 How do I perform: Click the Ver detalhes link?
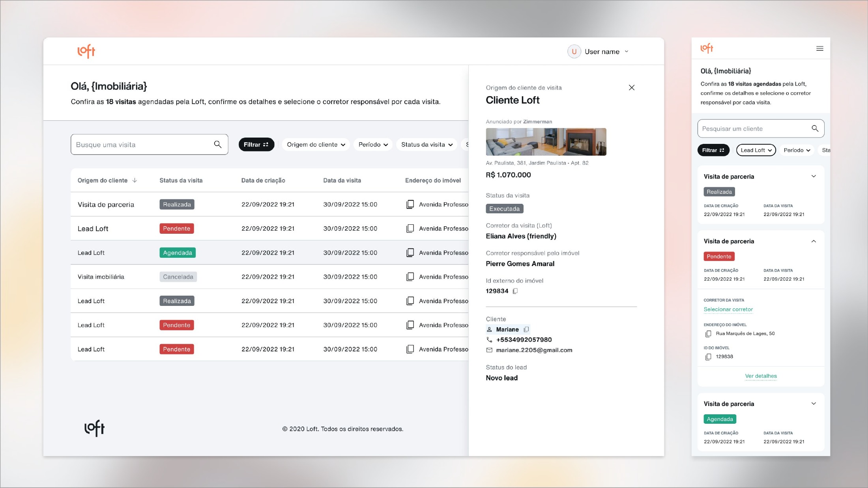point(761,376)
